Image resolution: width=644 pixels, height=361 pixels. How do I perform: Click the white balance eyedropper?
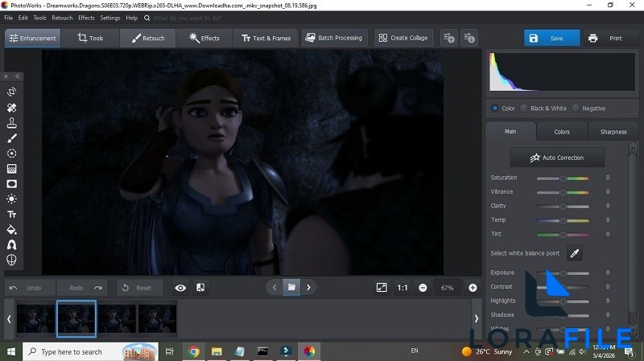575,253
